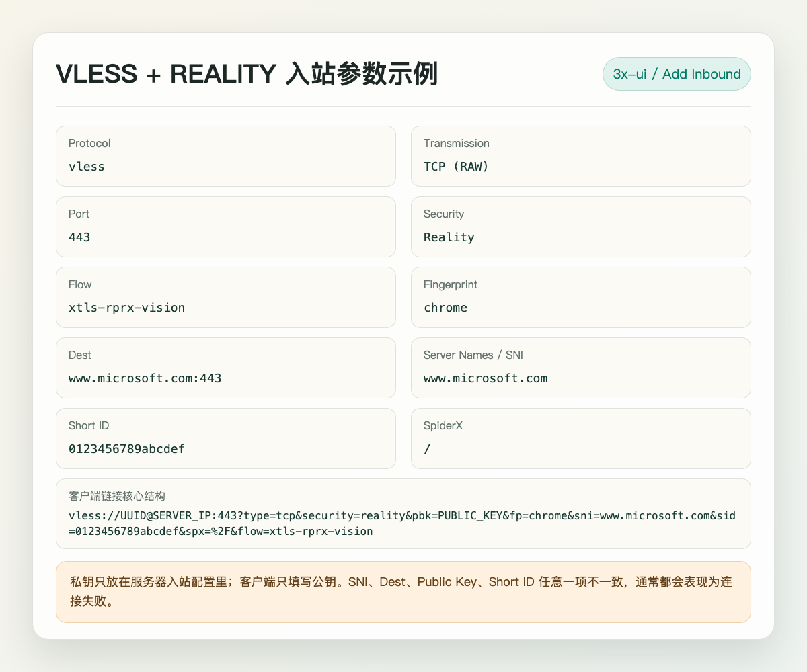Select the Transmission value TCP (RAW)

point(456,166)
